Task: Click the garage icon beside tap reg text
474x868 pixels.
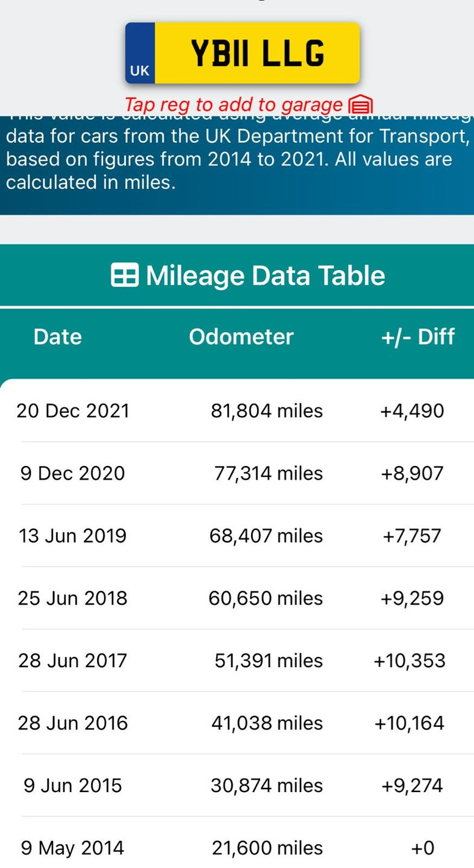Action: coord(361,105)
